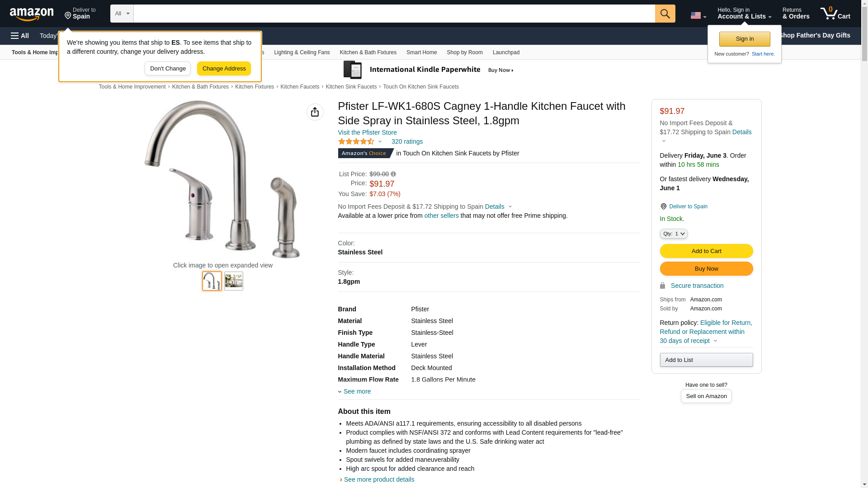This screenshot has height=488, width=868.
Task: Select the second product thumbnail image
Action: pyautogui.click(x=234, y=281)
